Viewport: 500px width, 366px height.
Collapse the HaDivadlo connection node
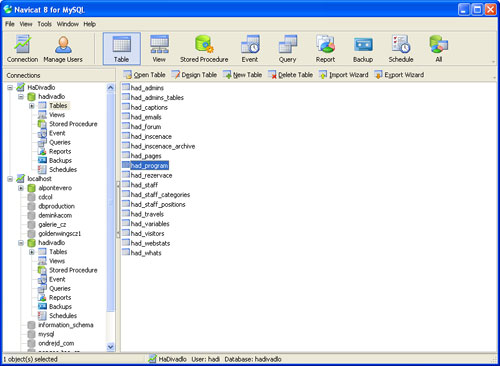10,88
